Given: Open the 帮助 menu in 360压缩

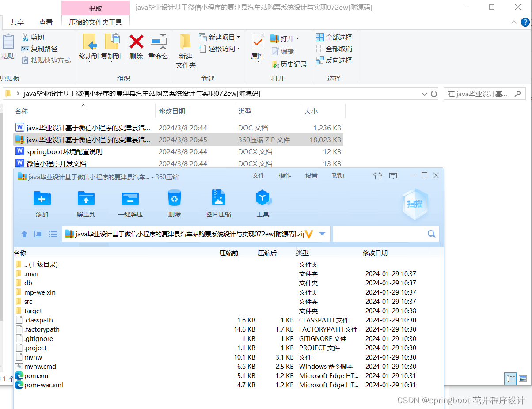Looking at the screenshot, I should click(338, 175).
